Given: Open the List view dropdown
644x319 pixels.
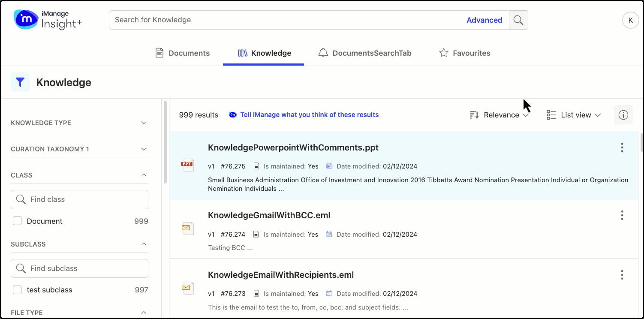Looking at the screenshot, I should tap(575, 115).
